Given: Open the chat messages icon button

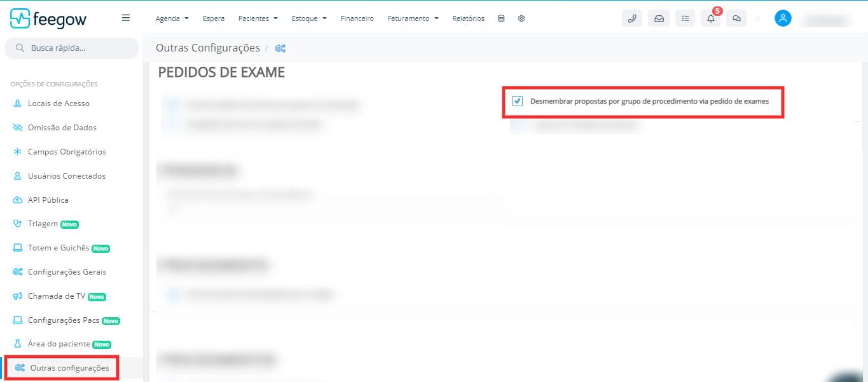Looking at the screenshot, I should coord(736,18).
